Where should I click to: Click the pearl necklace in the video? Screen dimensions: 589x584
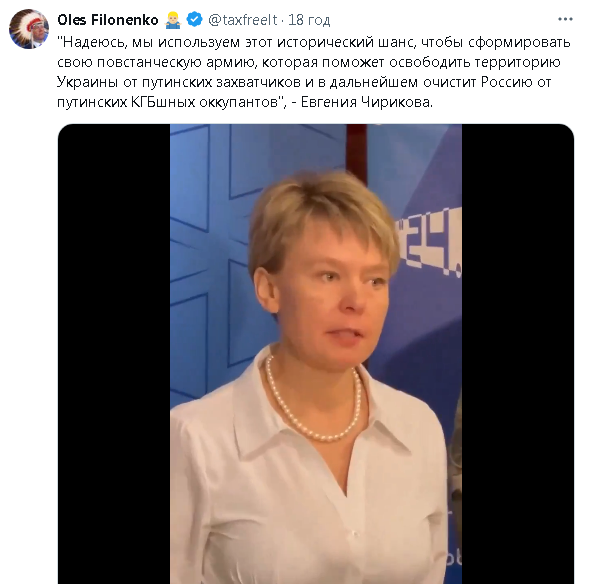(x=314, y=402)
